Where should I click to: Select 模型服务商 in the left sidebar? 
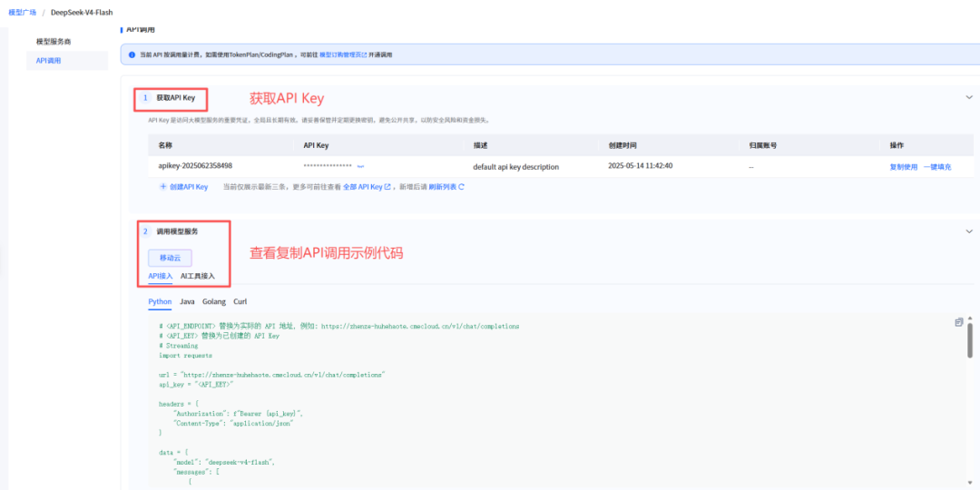54,41
